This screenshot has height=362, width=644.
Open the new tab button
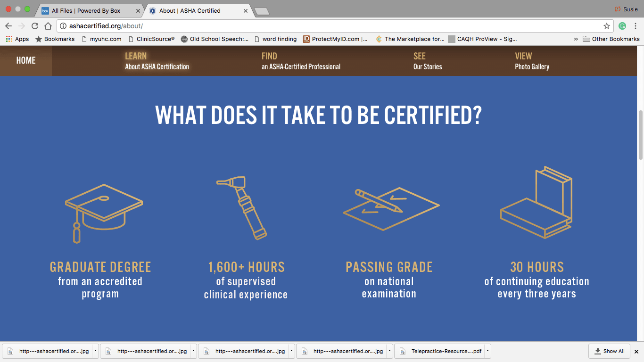261,11
